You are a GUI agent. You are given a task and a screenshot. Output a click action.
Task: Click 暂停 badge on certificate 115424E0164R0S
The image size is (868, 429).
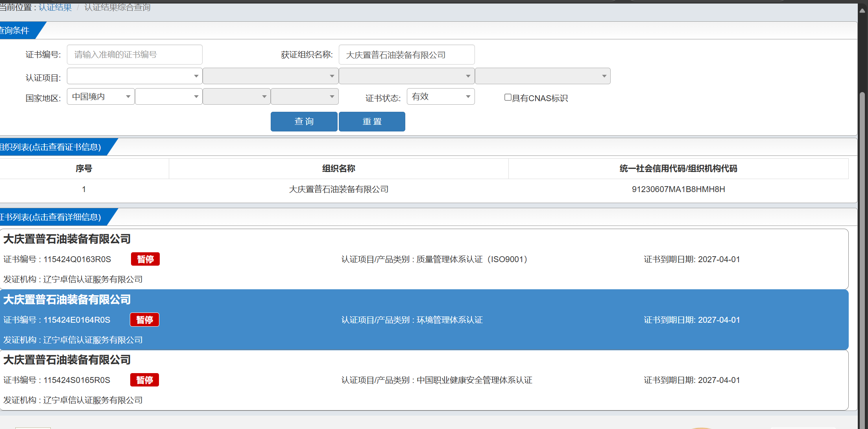[144, 320]
